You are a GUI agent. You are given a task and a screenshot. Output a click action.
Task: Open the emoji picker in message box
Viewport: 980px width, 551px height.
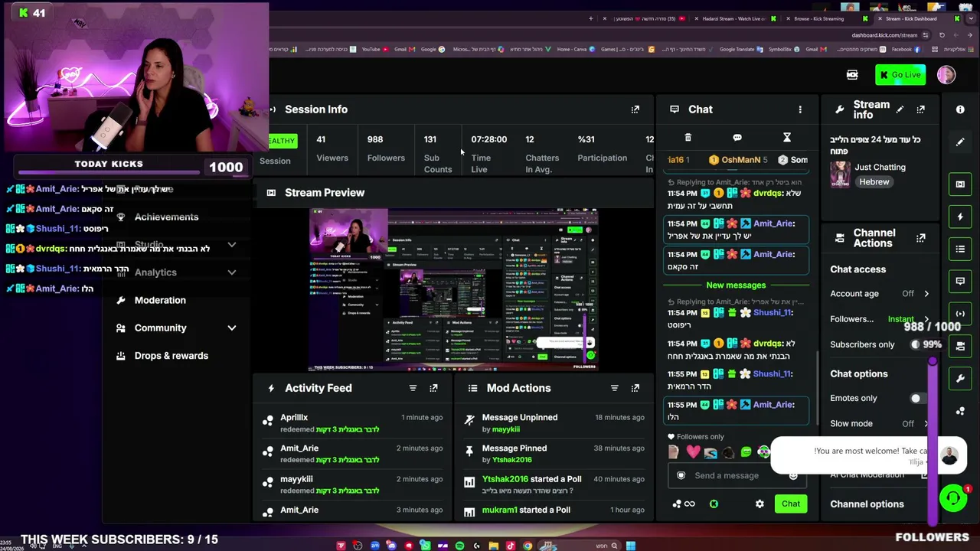pos(793,476)
